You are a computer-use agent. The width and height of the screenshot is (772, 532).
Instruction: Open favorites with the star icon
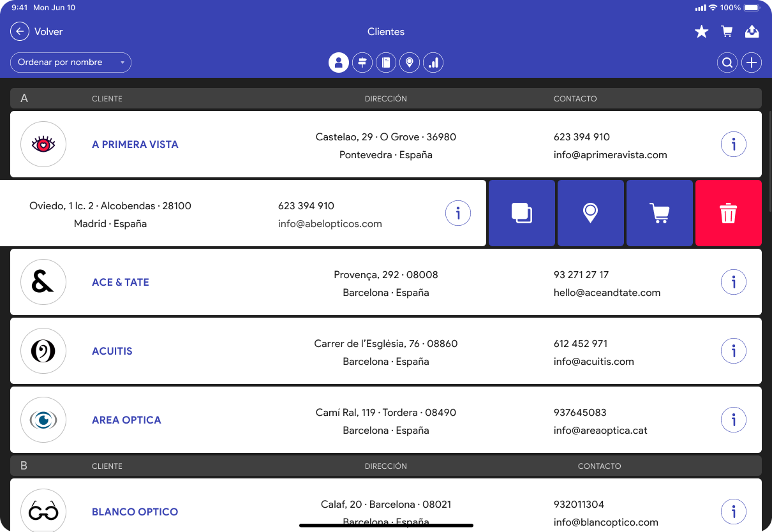click(x=701, y=31)
